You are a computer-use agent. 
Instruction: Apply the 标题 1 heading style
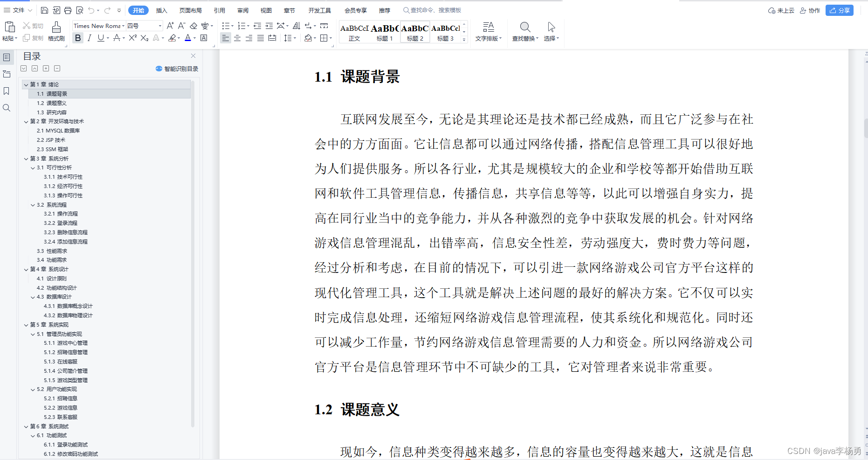coord(385,32)
